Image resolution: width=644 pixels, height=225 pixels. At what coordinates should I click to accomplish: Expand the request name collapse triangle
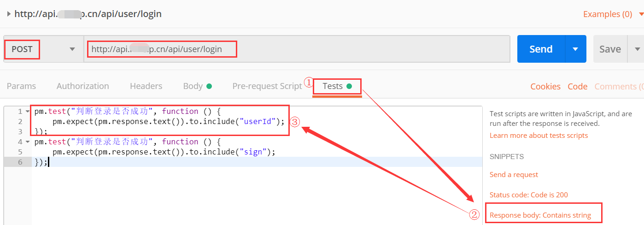point(9,14)
